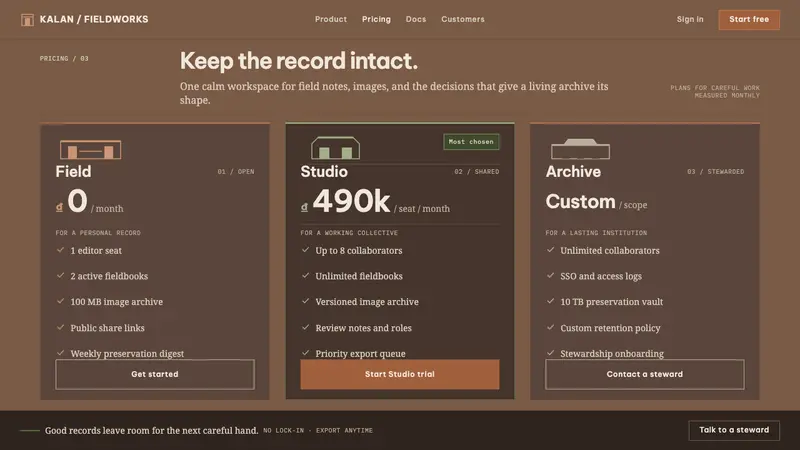Image resolution: width=800 pixels, height=450 pixels.
Task: Click checkmark beside SSO and access logs
Action: click(550, 276)
